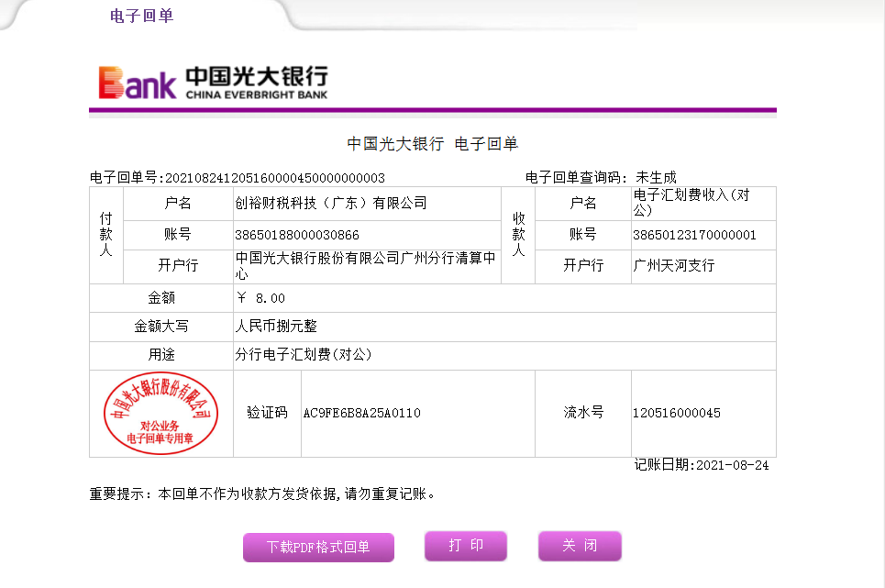Screen dimensions: 885x588
Task: Click payer account number 38650188000030866
Action: [297, 236]
